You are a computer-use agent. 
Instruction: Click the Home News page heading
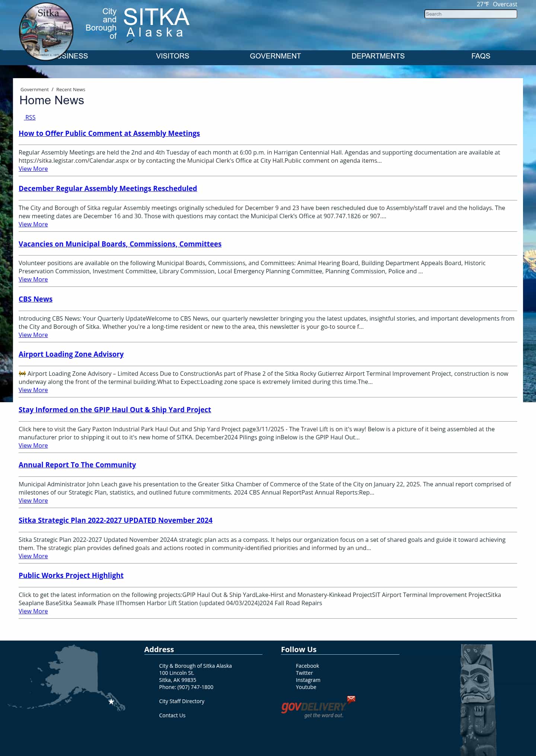pos(52,100)
